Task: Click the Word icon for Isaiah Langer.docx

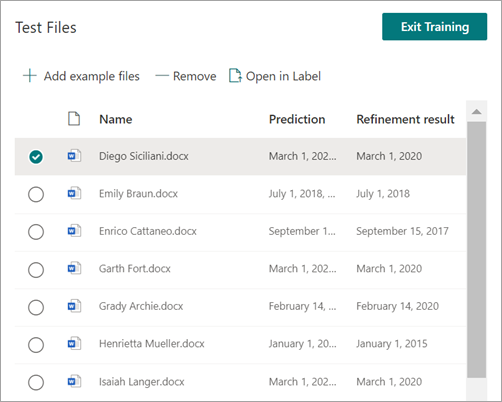Action: pyautogui.click(x=74, y=381)
